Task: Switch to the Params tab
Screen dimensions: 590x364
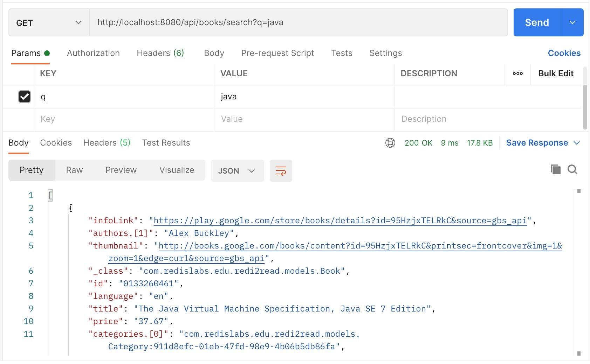Action: [30, 53]
